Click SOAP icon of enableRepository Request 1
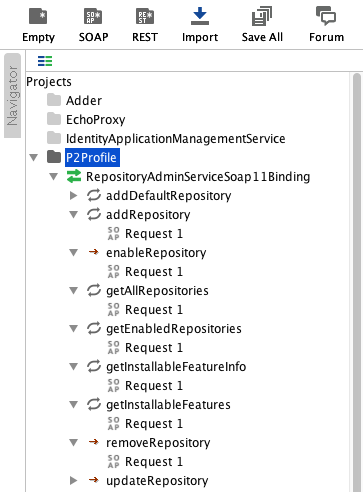This screenshot has width=363, height=492. tap(113, 271)
